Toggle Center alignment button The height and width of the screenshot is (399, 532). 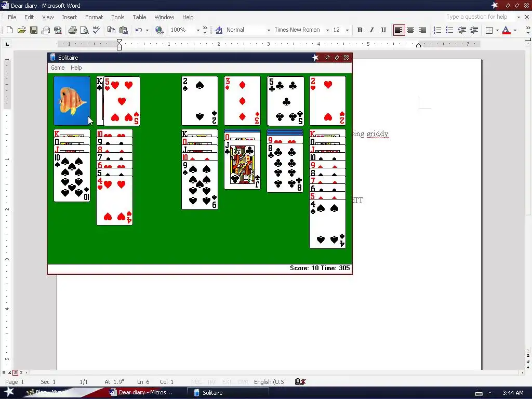410,30
